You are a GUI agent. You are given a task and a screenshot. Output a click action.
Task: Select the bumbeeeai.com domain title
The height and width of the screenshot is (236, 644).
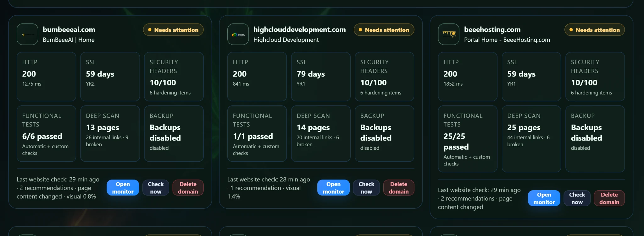click(x=69, y=29)
